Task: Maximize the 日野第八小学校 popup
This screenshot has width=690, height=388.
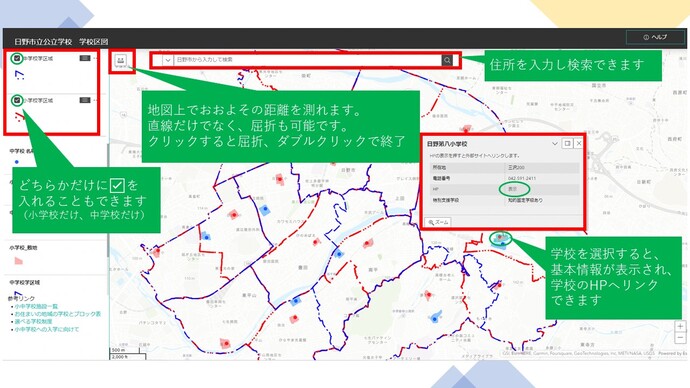Action: point(567,143)
